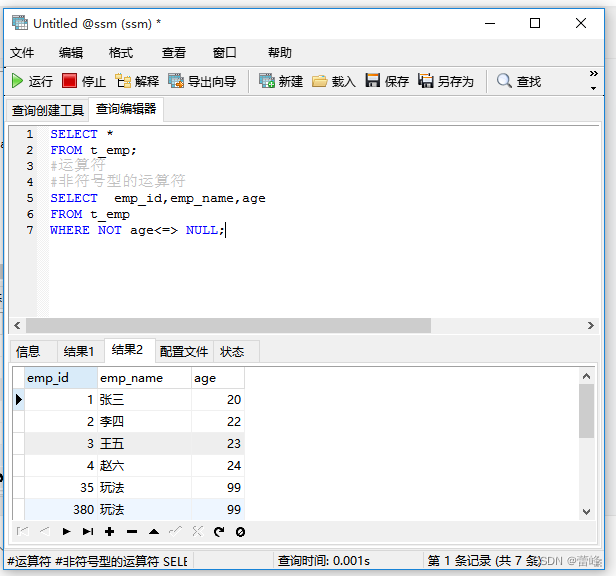Create a new query with 新建
This screenshot has width=616, height=576.
tap(281, 81)
